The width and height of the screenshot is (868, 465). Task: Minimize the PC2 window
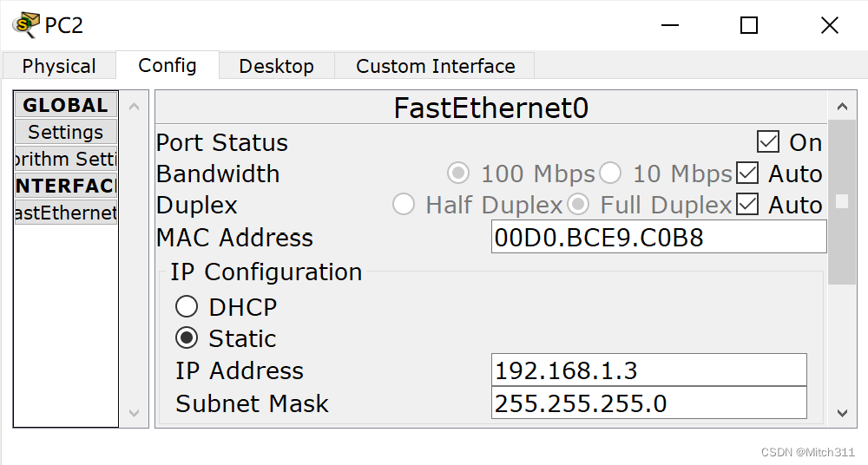point(669,26)
